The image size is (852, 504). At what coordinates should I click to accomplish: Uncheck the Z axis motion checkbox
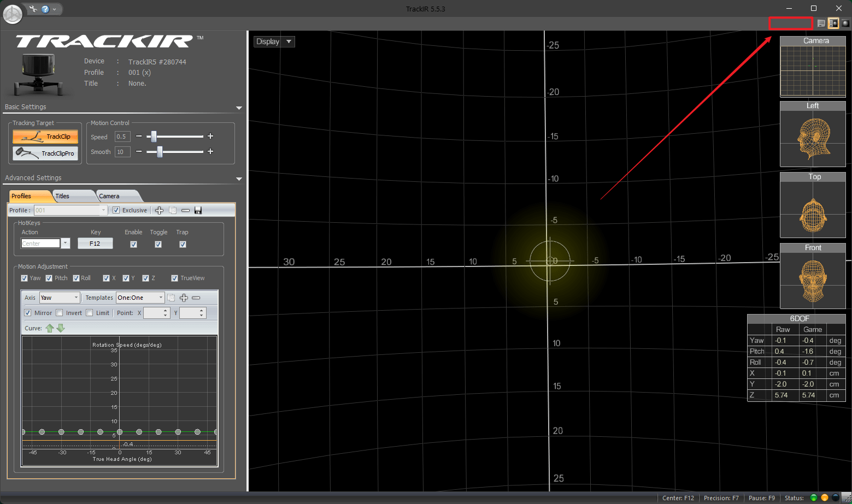click(145, 278)
